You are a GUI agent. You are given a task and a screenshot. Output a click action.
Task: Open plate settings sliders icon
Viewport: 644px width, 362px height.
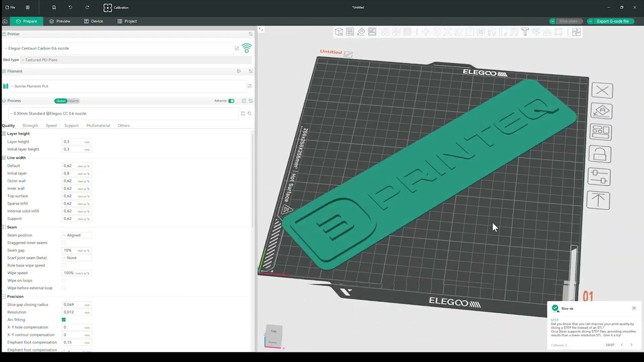[x=599, y=177]
